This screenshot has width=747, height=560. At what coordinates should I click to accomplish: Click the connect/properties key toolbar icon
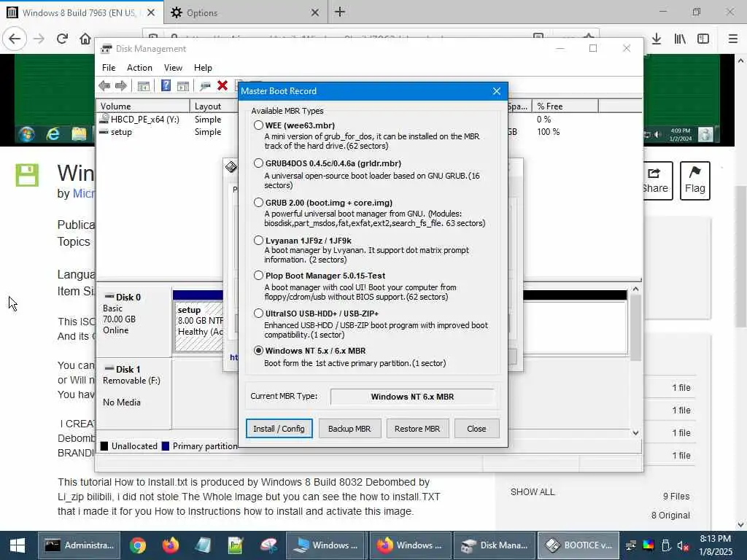[x=205, y=86]
